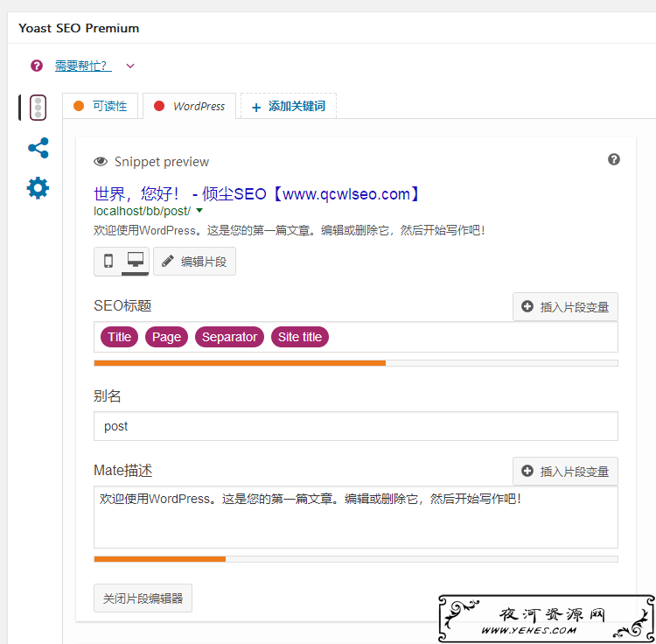Click plus icon on Mate描述 插入片段变量
The image size is (656, 644).
527,471
